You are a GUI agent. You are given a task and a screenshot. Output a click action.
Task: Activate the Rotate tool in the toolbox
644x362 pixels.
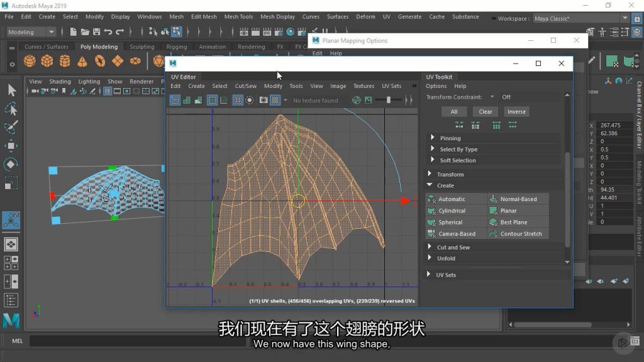click(x=11, y=165)
